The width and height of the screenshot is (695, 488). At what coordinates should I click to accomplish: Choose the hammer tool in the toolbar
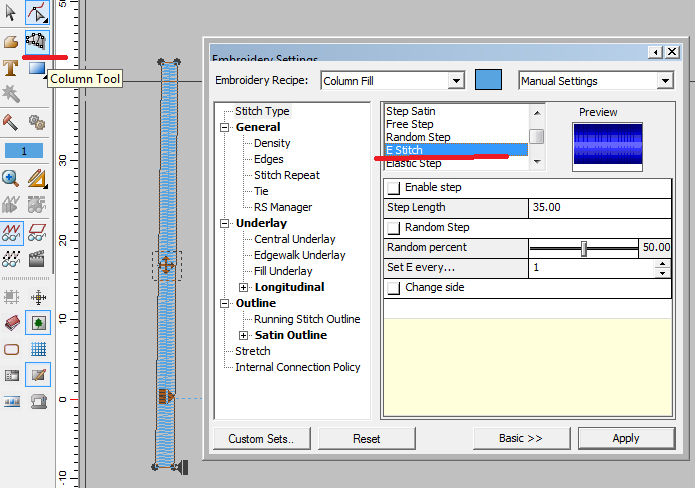click(x=11, y=122)
